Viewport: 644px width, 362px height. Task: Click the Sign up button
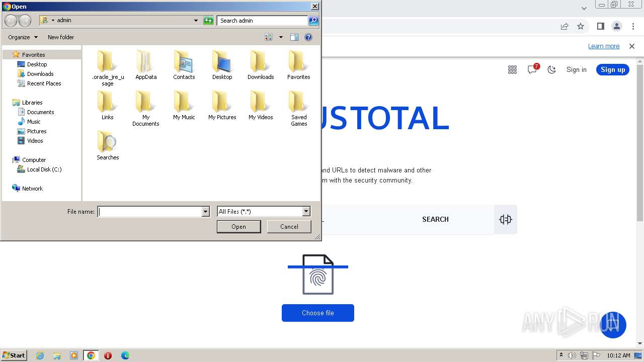coord(613,70)
